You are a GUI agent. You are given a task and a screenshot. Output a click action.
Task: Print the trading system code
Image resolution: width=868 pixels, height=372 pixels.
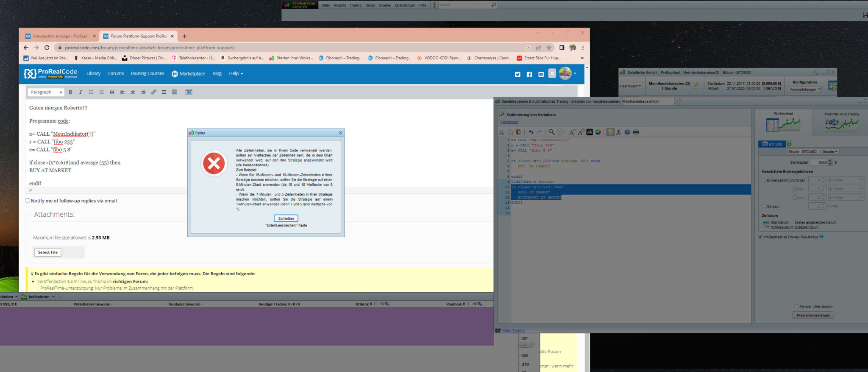pos(636,132)
